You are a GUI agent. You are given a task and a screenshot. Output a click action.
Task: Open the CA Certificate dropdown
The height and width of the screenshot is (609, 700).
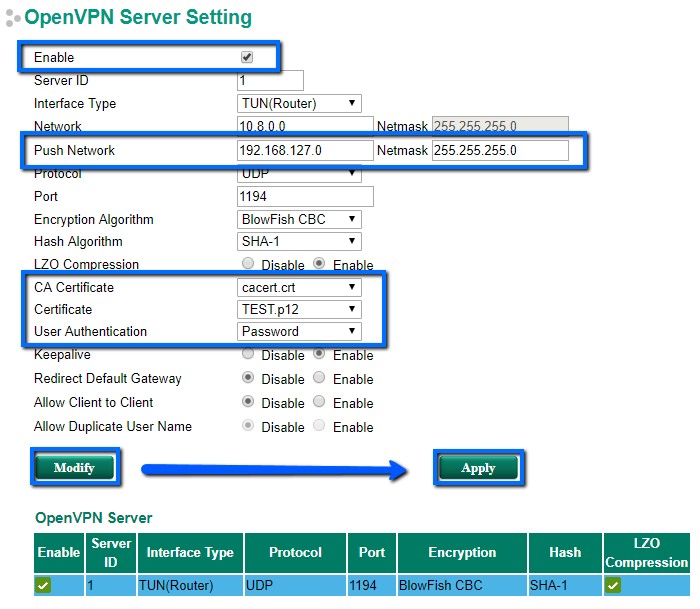[x=299, y=288]
